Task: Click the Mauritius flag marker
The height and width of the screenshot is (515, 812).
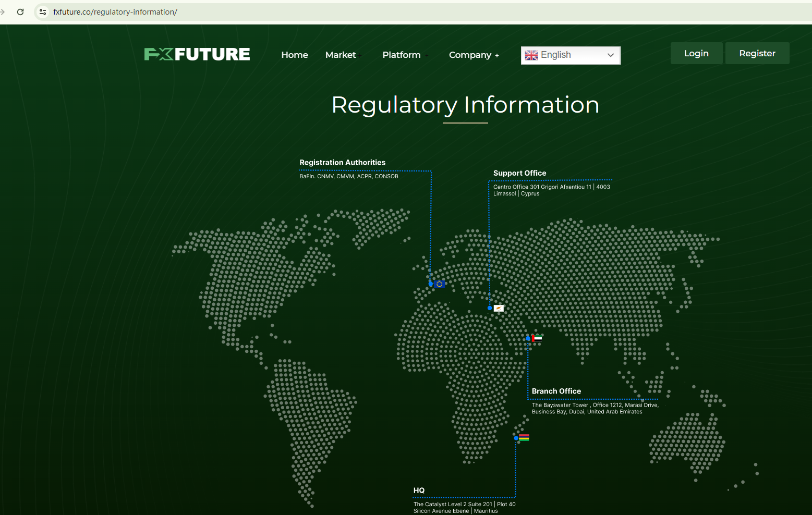Action: coord(524,437)
